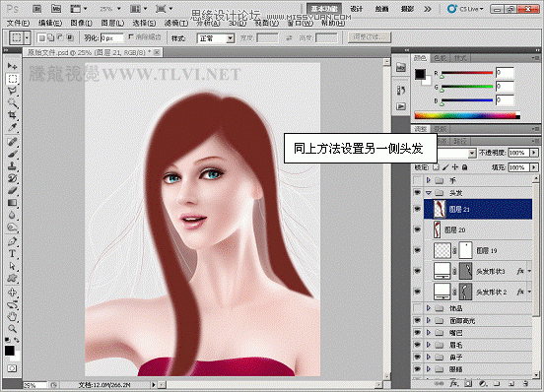Launch Adobe Bridge from top bar
The width and height of the screenshot is (544, 392).
(37, 9)
